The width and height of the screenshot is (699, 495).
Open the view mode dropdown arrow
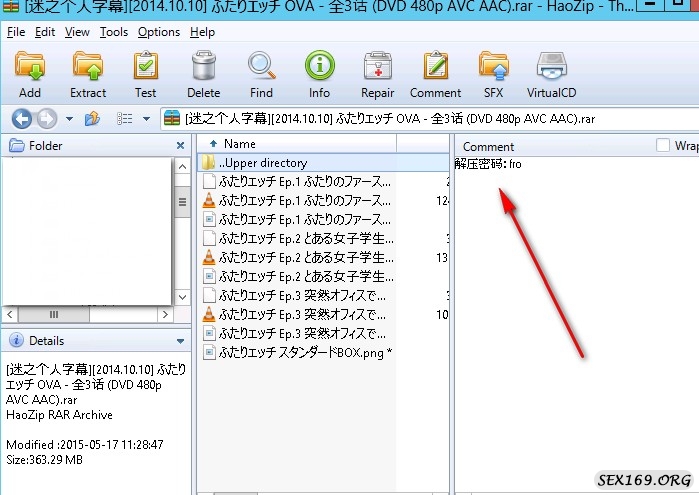147,119
